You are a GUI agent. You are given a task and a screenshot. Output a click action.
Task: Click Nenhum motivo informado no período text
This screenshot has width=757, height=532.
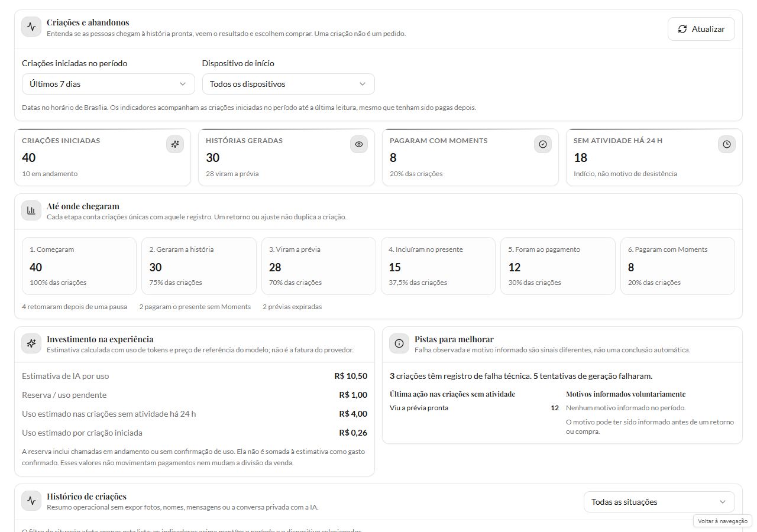(x=626, y=408)
